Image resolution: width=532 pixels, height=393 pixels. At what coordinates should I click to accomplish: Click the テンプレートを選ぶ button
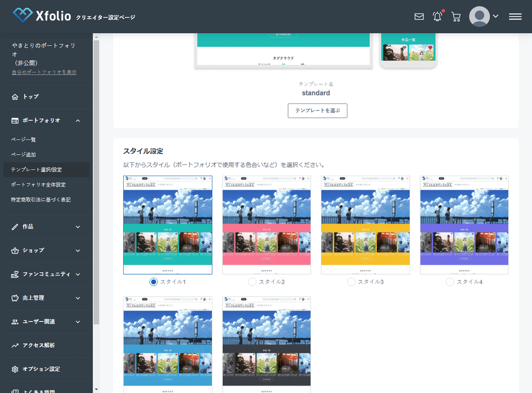[317, 110]
